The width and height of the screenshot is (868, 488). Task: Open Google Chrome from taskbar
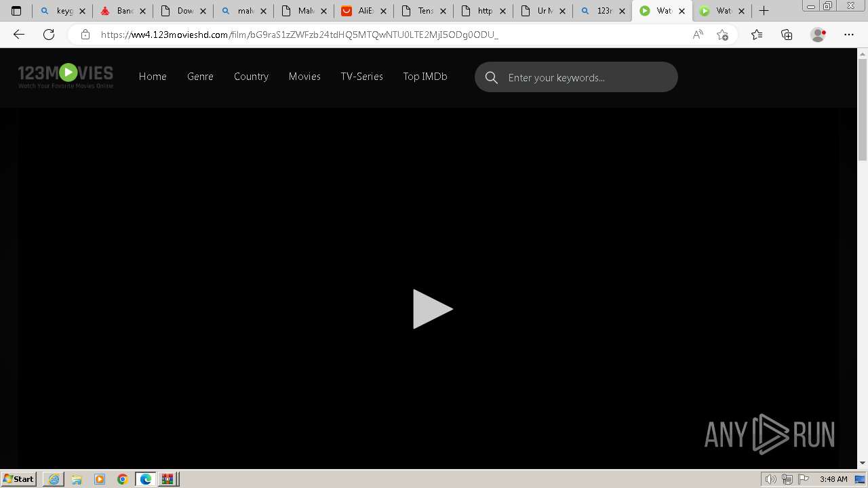pyautogui.click(x=123, y=479)
